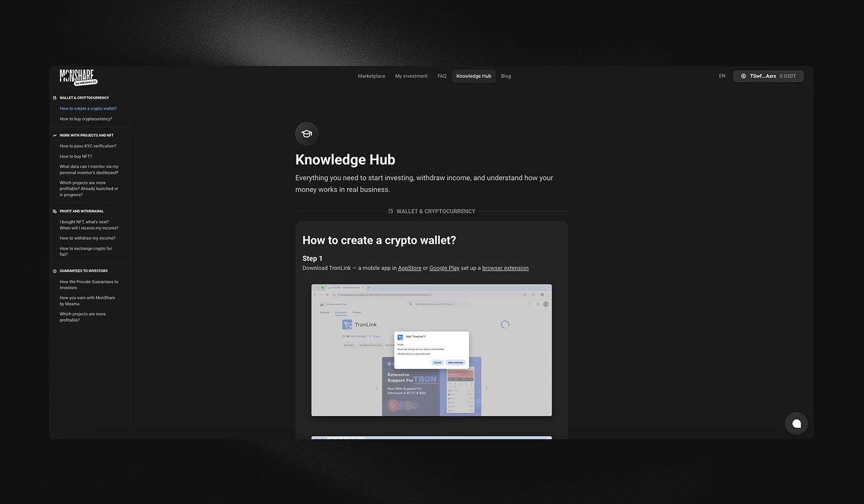Open the FAQ page
This screenshot has width=864, height=504.
point(442,76)
